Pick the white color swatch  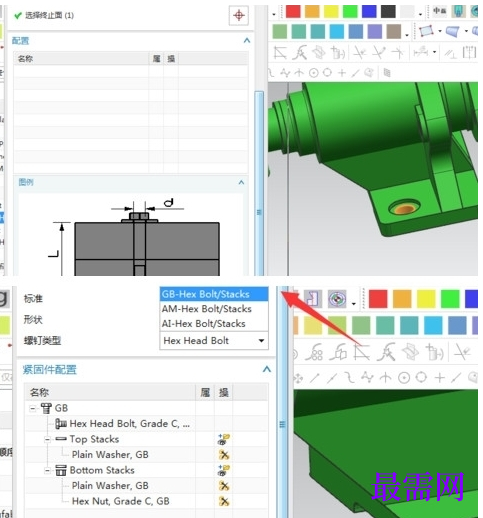[407, 11]
